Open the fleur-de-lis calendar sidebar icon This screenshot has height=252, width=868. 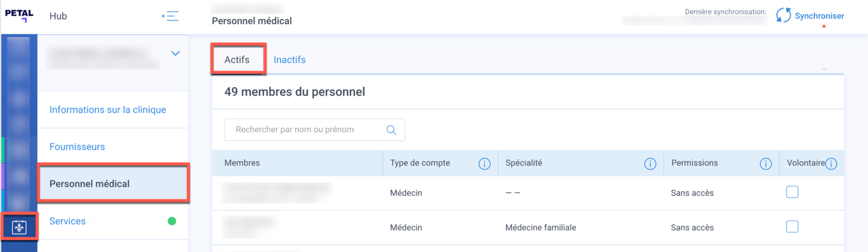19,227
